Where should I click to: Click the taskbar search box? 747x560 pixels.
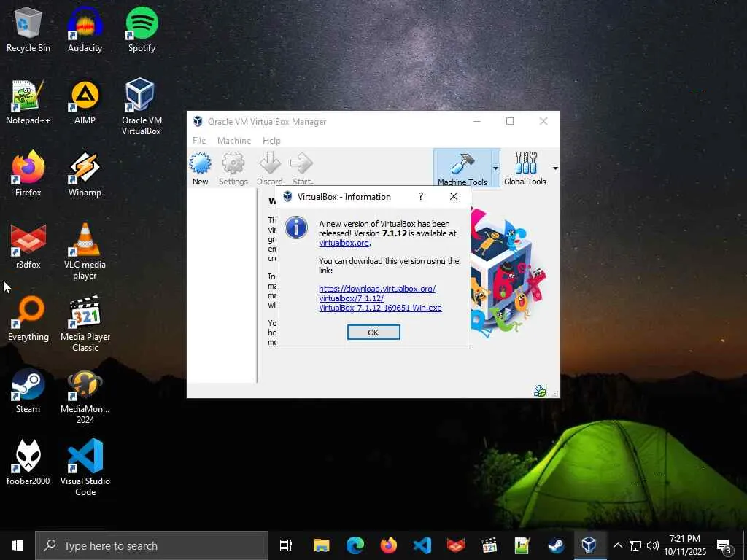pyautogui.click(x=152, y=545)
